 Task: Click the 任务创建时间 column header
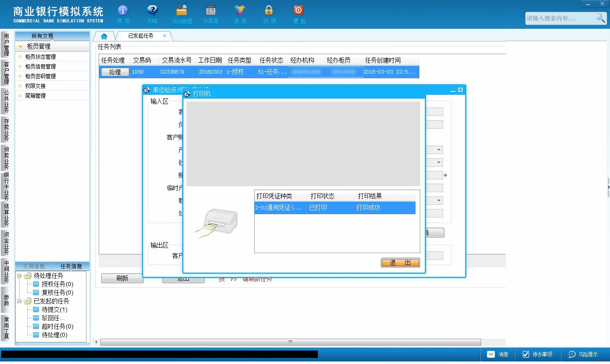[x=390, y=60]
